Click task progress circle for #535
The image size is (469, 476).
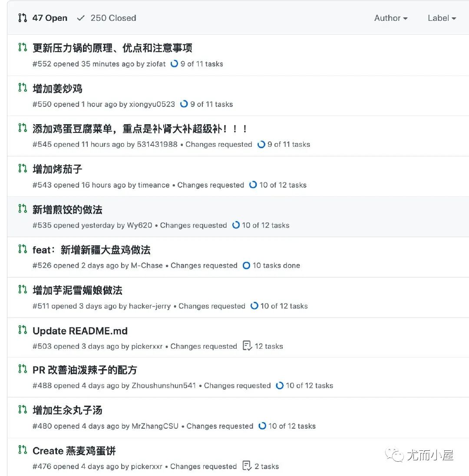point(236,225)
